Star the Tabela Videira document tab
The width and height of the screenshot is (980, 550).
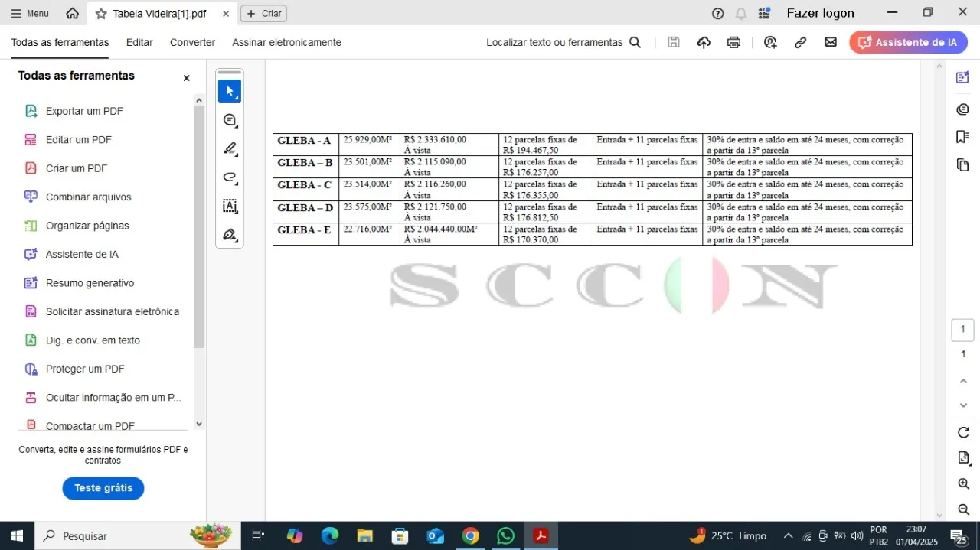(101, 14)
